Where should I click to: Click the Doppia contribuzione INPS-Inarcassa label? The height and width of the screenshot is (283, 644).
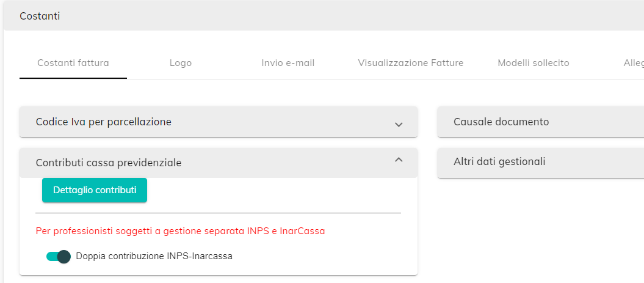[x=154, y=256]
